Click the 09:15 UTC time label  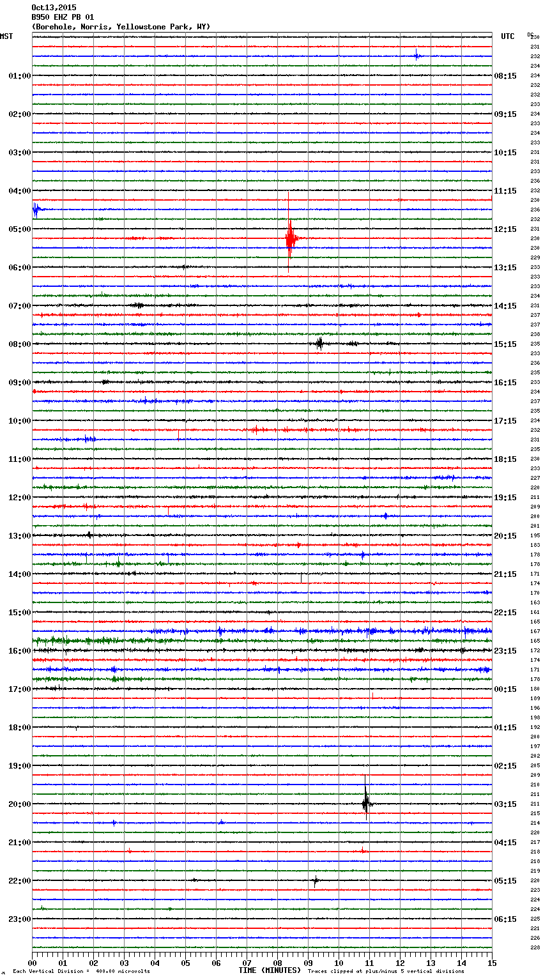tap(505, 114)
